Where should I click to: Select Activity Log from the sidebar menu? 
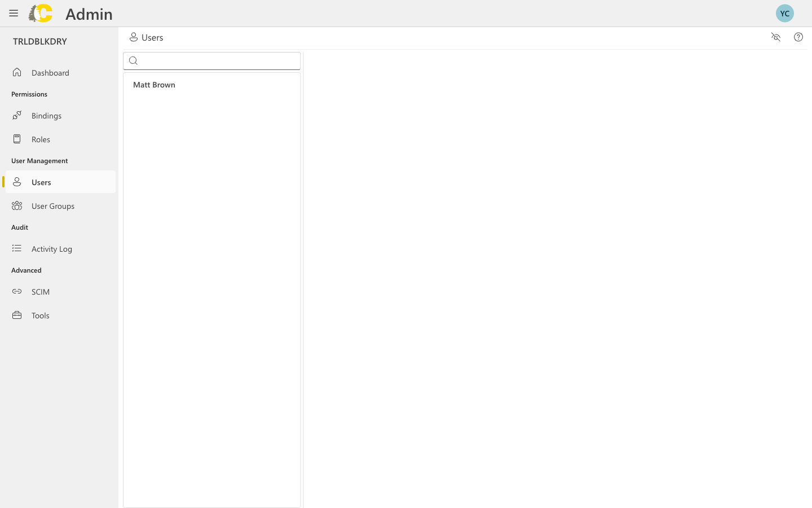click(x=51, y=248)
